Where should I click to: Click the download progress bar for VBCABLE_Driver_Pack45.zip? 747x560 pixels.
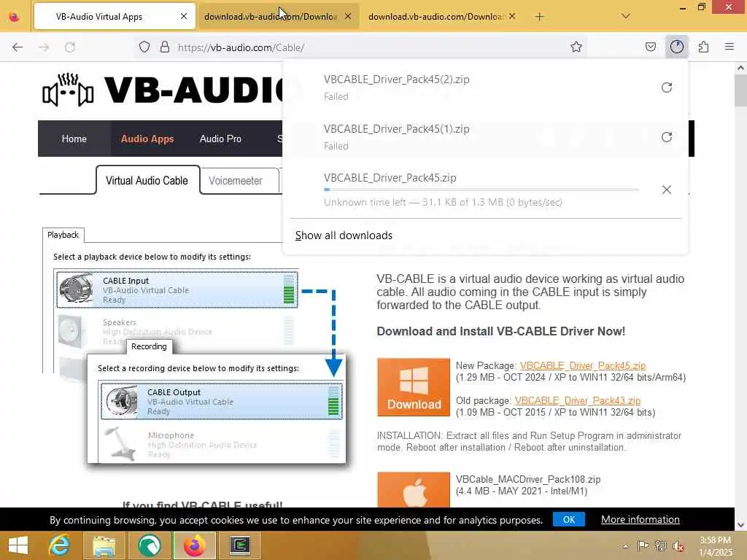[481, 190]
